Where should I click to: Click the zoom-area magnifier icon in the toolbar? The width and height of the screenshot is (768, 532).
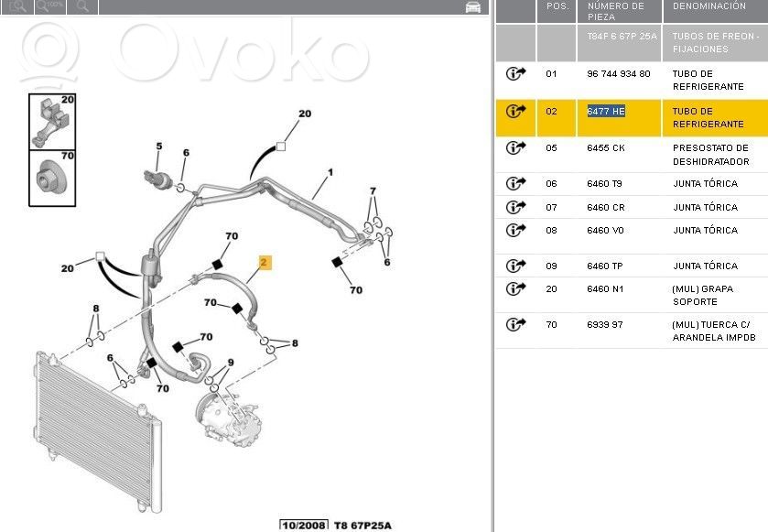click(x=17, y=6)
